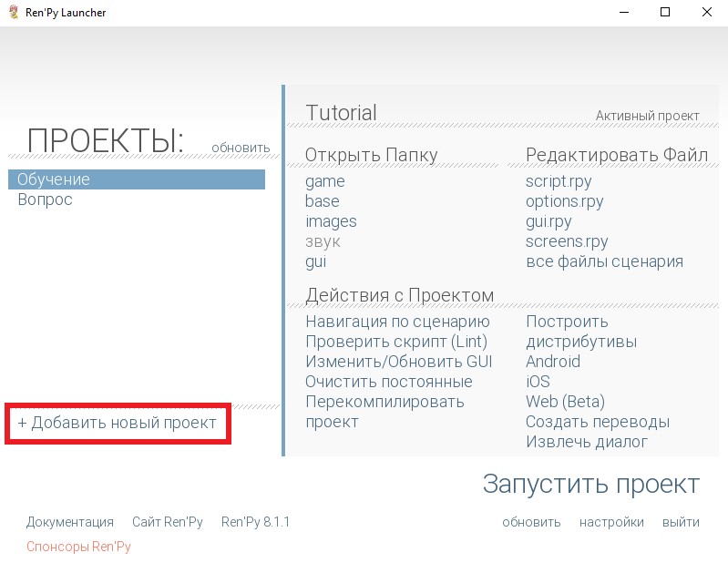728x573 pixels.
Task: Run Проверить скрипт (Lint)
Action: [x=396, y=342]
